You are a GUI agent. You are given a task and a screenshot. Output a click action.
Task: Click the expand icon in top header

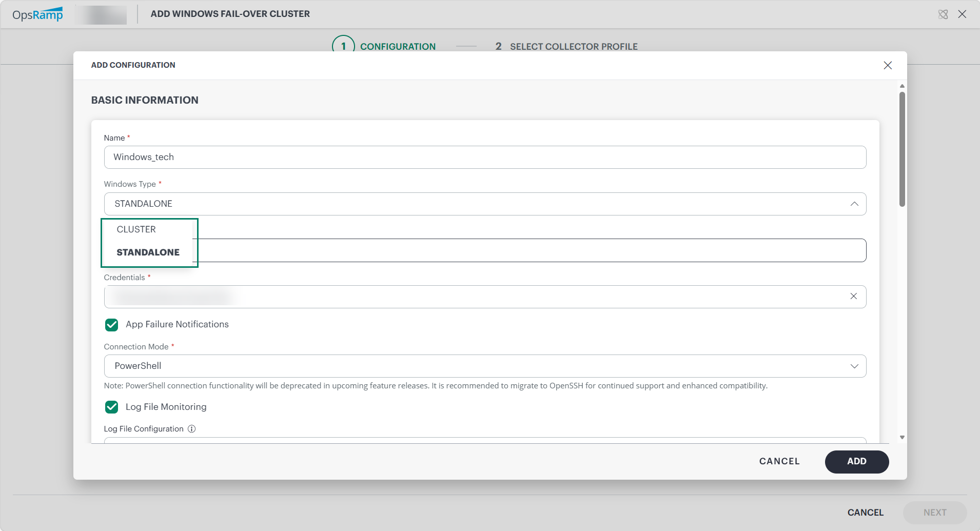pos(943,14)
